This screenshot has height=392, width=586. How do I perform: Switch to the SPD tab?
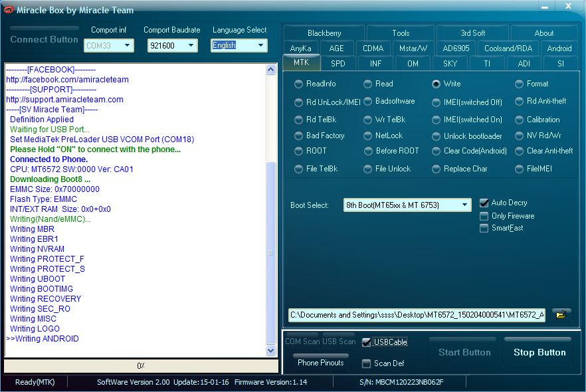pos(338,64)
